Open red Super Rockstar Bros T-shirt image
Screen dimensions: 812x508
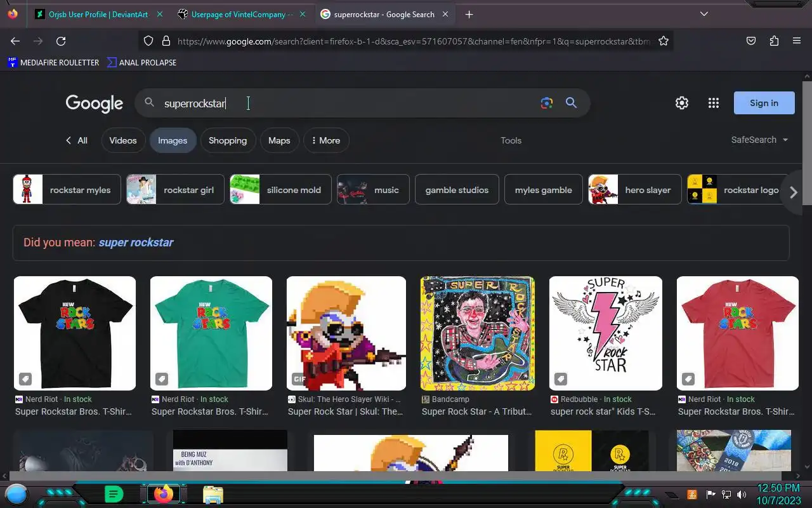click(738, 333)
